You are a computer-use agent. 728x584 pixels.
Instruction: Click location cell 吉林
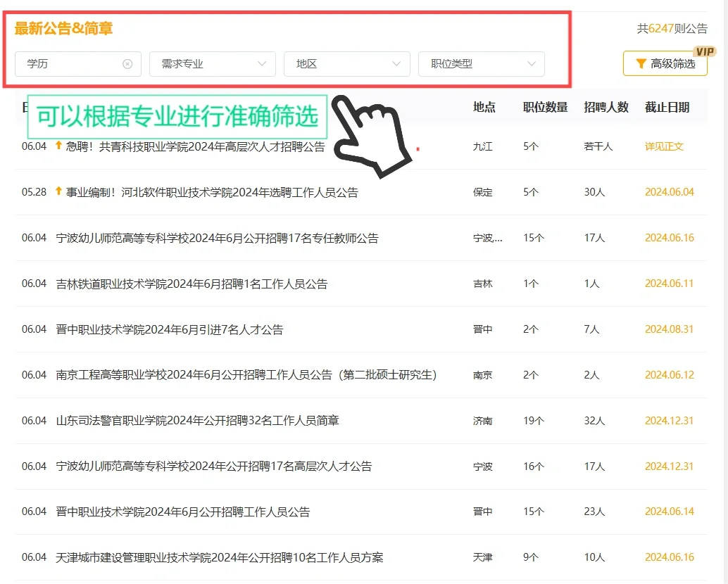(483, 284)
